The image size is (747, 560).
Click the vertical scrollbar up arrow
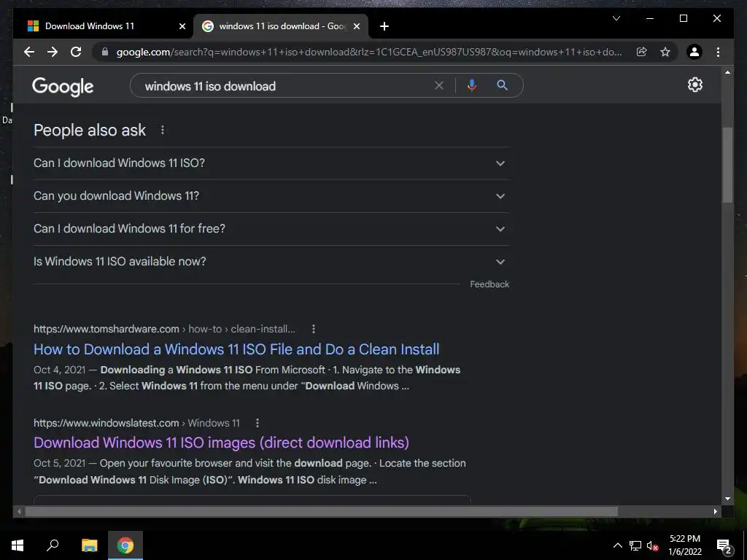click(727, 72)
